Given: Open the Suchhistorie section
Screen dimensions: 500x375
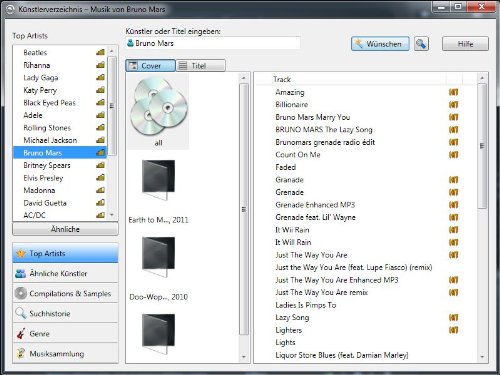Looking at the screenshot, I should click(65, 313).
